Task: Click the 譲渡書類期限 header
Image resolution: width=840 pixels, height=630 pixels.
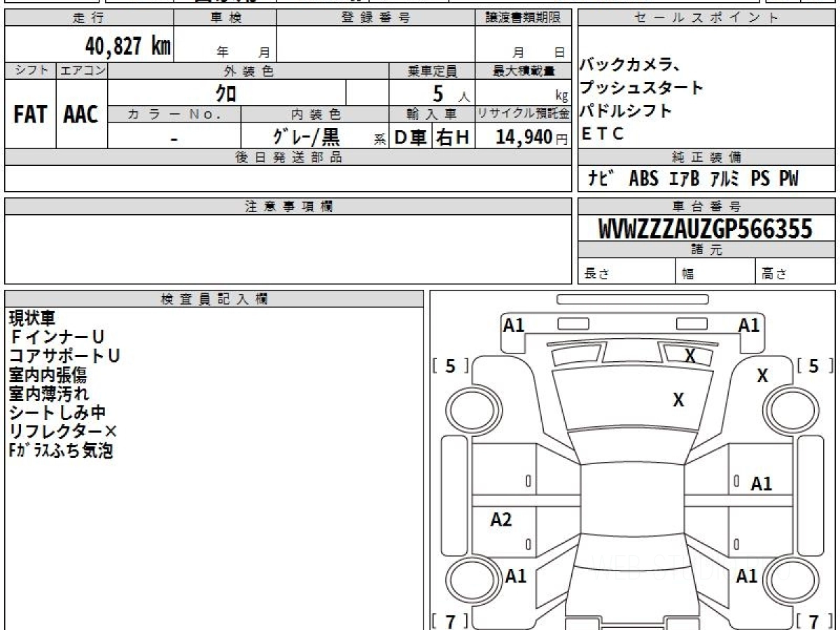Action: (x=524, y=18)
